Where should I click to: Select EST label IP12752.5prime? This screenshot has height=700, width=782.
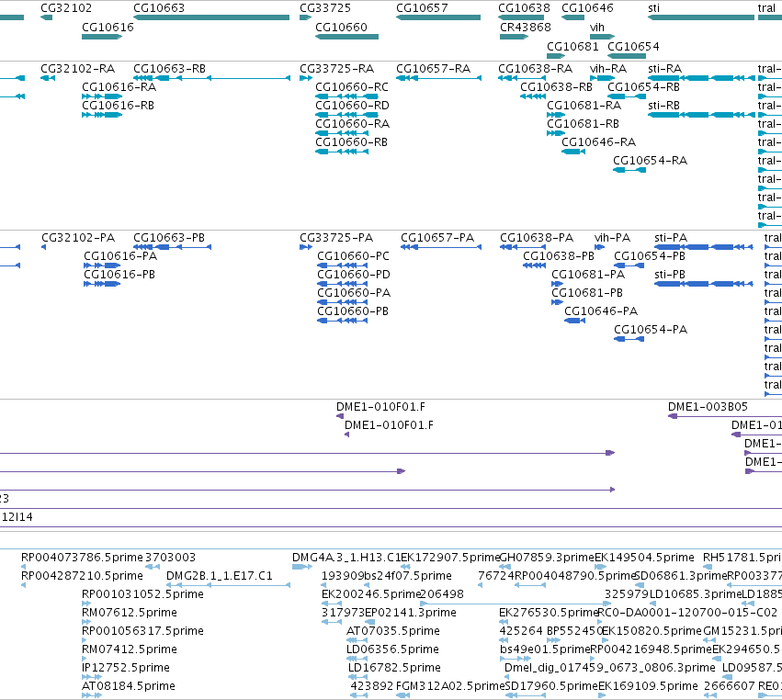(126, 667)
